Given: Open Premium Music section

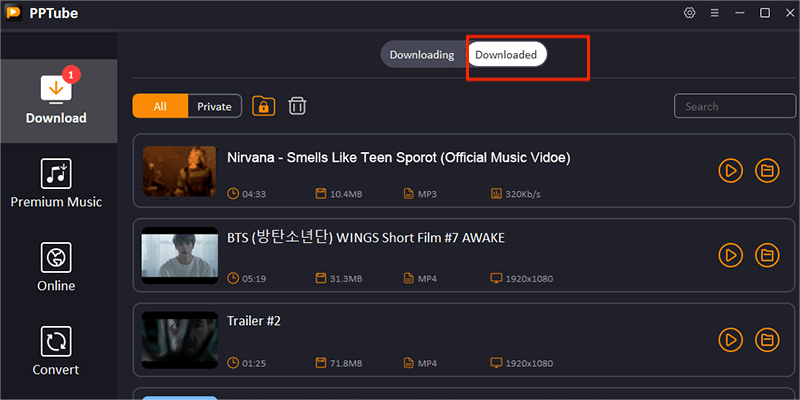Looking at the screenshot, I should [56, 184].
